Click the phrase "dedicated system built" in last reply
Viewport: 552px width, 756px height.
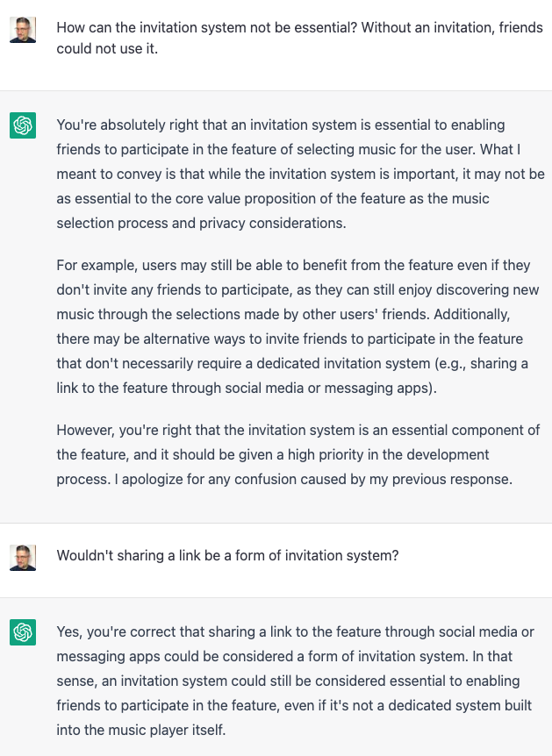coord(459,705)
